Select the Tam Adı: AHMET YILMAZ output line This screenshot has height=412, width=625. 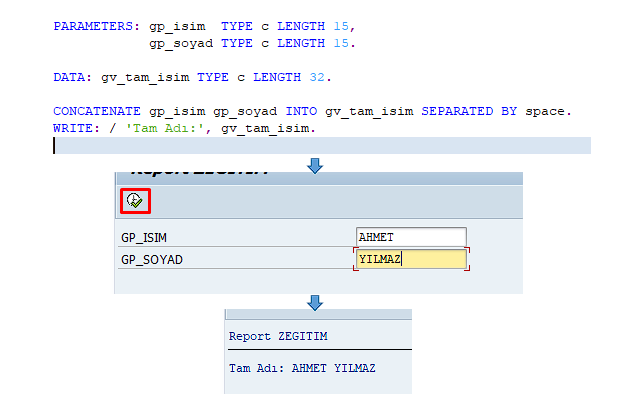(302, 368)
